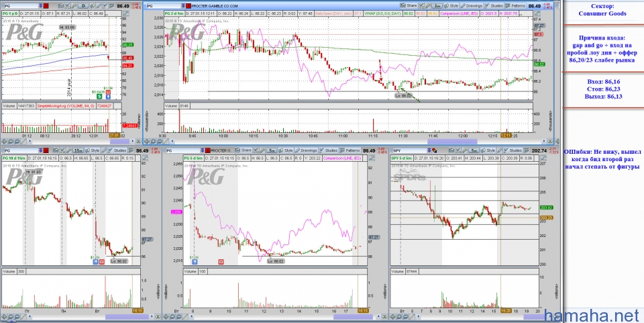
Task: Expand symbol dropdown arrow in bottom-middle PG chart
Action: 203,150
